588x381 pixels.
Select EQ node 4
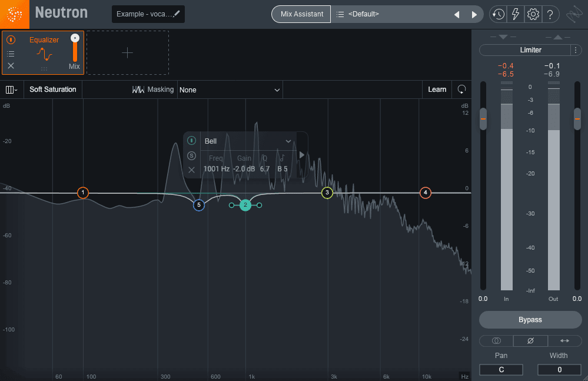point(425,193)
